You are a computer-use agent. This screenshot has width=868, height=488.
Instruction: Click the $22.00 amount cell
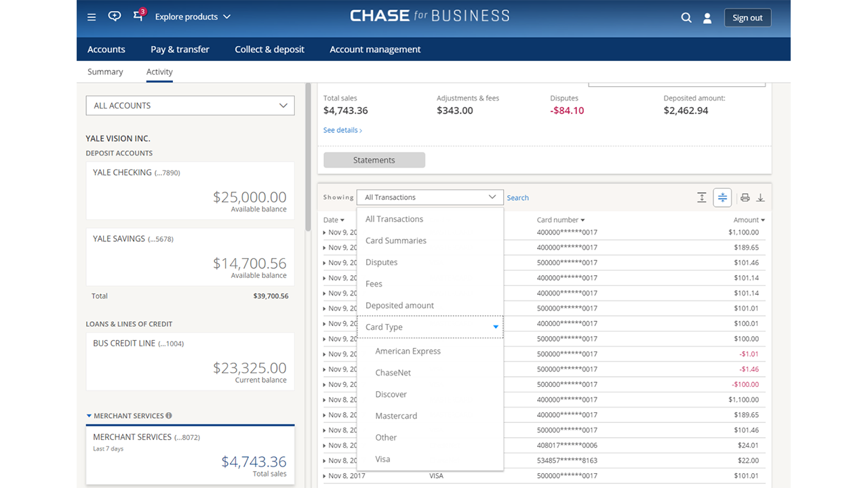point(748,461)
